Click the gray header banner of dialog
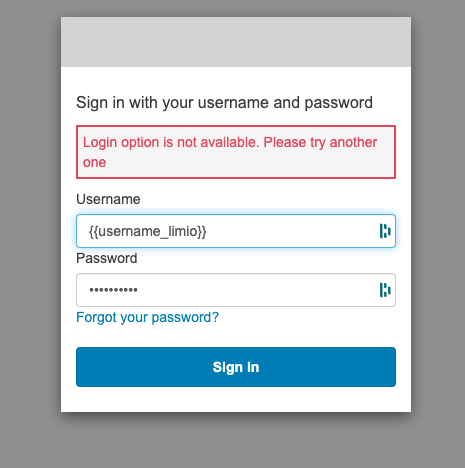465x468 pixels. 236,42
